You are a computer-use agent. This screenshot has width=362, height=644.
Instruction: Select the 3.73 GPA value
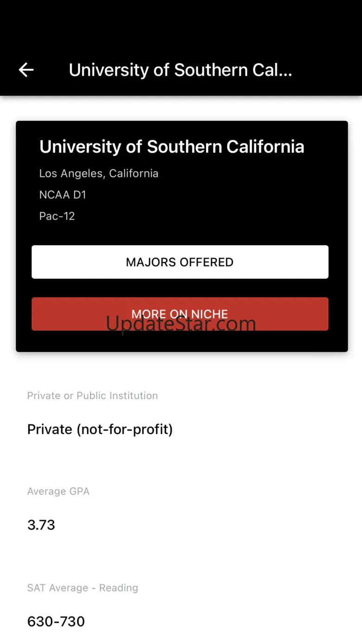point(41,525)
